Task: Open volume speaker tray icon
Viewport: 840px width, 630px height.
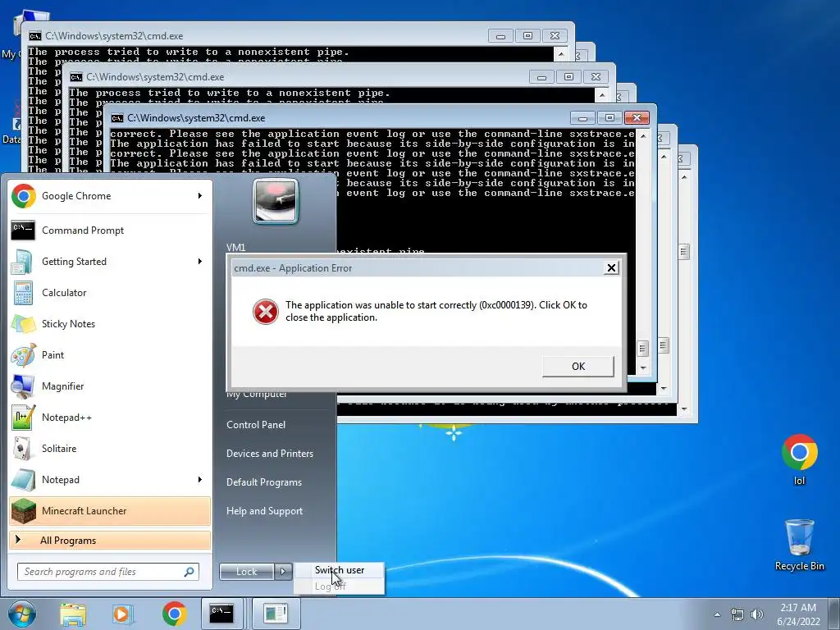Action: point(757,614)
